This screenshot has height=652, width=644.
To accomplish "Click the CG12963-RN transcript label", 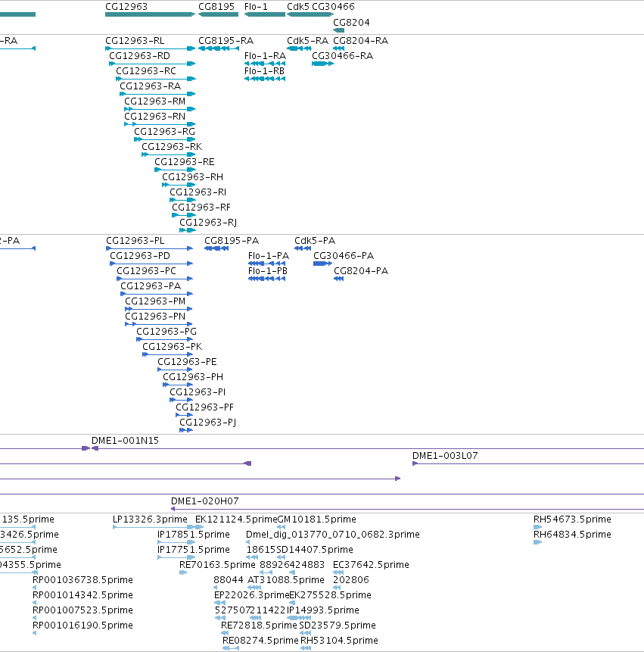I will [155, 117].
